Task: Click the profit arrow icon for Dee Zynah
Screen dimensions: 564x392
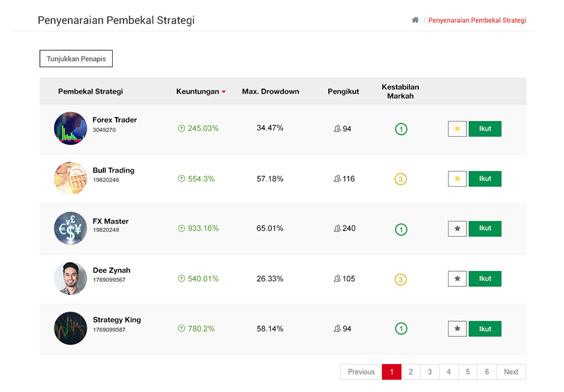Action: [181, 279]
